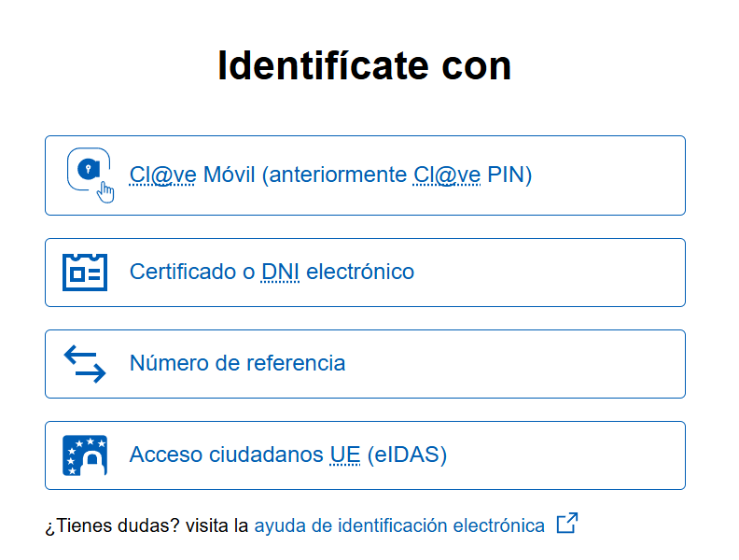The width and height of the screenshot is (739, 560).
Task: Click the external link arrow icon
Action: pos(567,524)
